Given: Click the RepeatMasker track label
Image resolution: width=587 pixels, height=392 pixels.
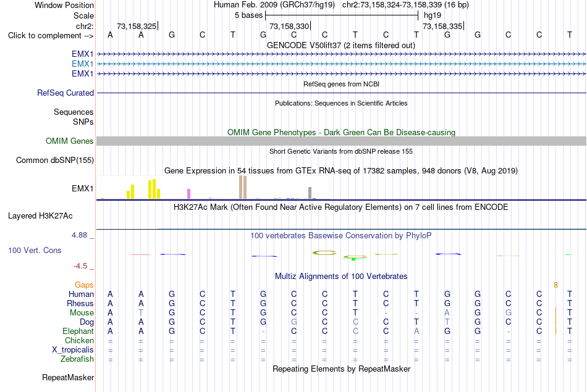Looking at the screenshot, I should click(x=68, y=377).
